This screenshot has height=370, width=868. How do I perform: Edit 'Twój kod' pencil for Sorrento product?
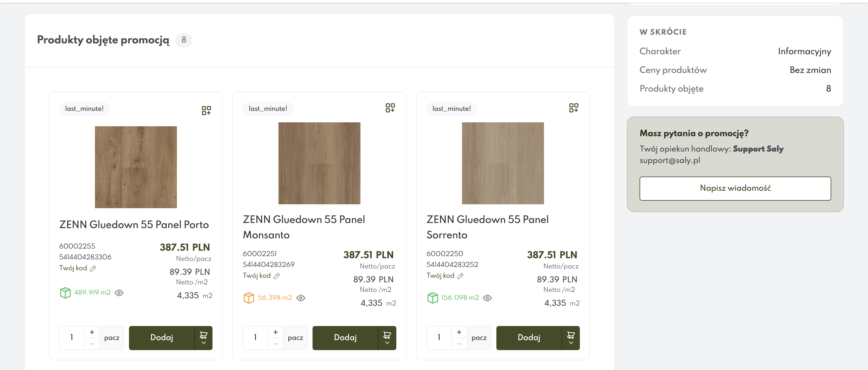click(x=461, y=276)
